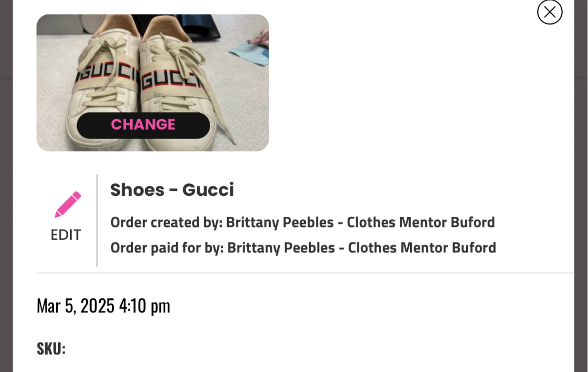
Task: Click the dimmed backdrop left of the dialog
Action: coord(6,195)
